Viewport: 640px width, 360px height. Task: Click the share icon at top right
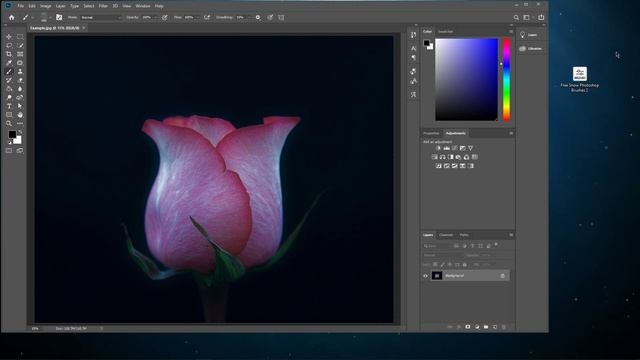click(541, 18)
